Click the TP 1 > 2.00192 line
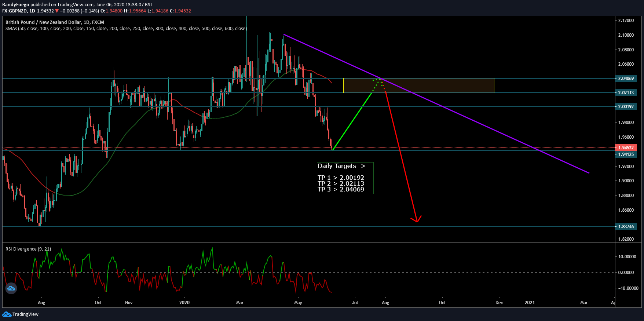The height and width of the screenshot is (321, 644). pyautogui.click(x=341, y=178)
